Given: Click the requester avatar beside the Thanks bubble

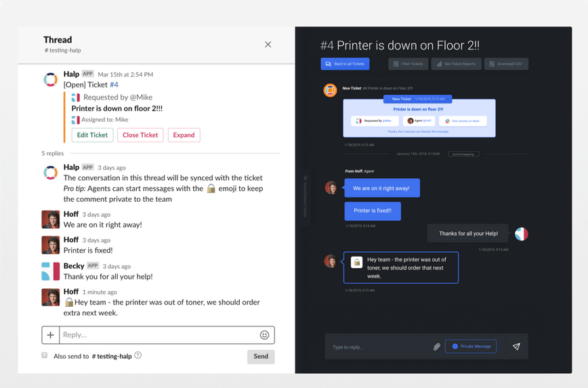Looking at the screenshot, I should click(x=521, y=234).
